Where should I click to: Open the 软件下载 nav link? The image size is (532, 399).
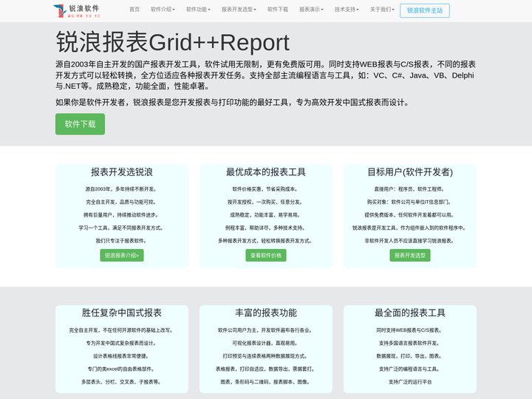click(x=278, y=10)
